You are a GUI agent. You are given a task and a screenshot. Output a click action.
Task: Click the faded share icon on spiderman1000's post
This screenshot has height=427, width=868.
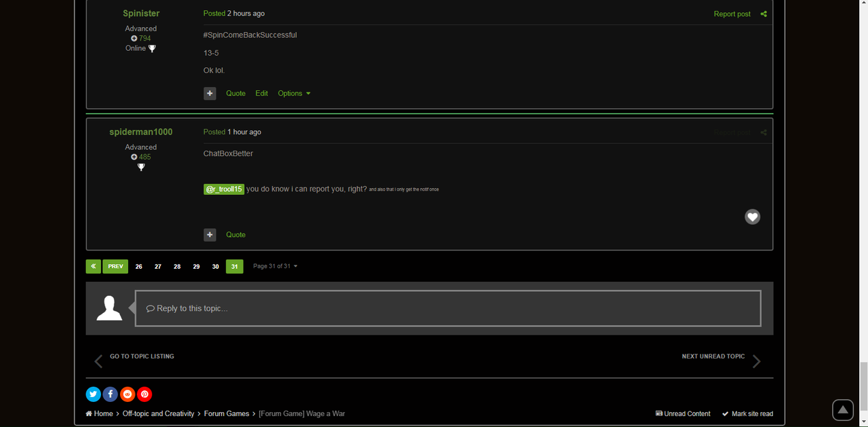pyautogui.click(x=764, y=132)
